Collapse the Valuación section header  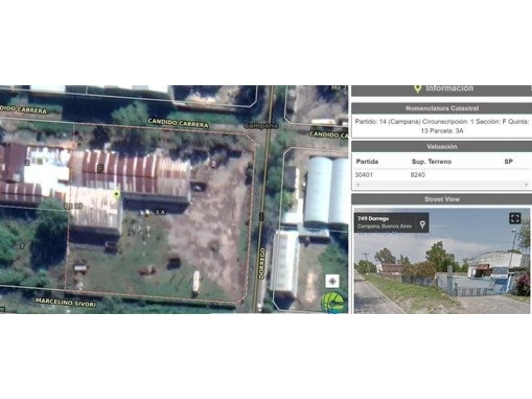(442, 146)
